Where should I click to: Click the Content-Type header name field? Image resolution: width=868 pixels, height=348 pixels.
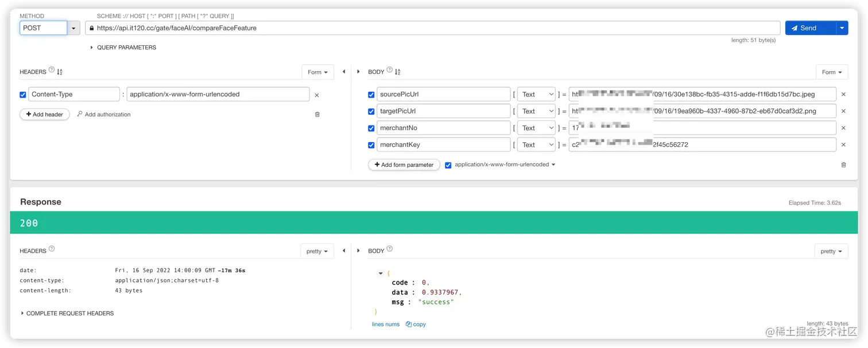click(74, 95)
